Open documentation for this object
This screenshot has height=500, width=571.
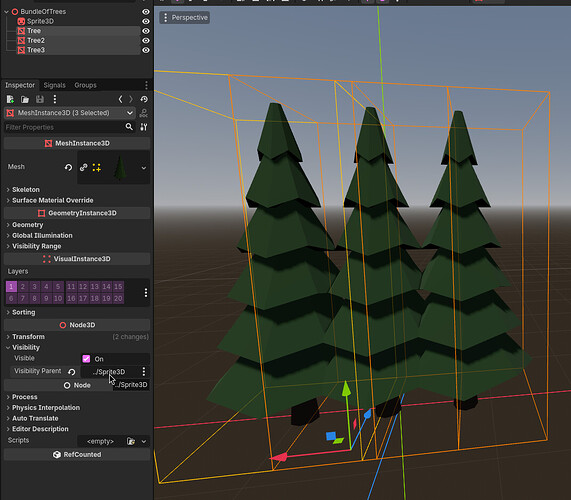click(x=144, y=113)
